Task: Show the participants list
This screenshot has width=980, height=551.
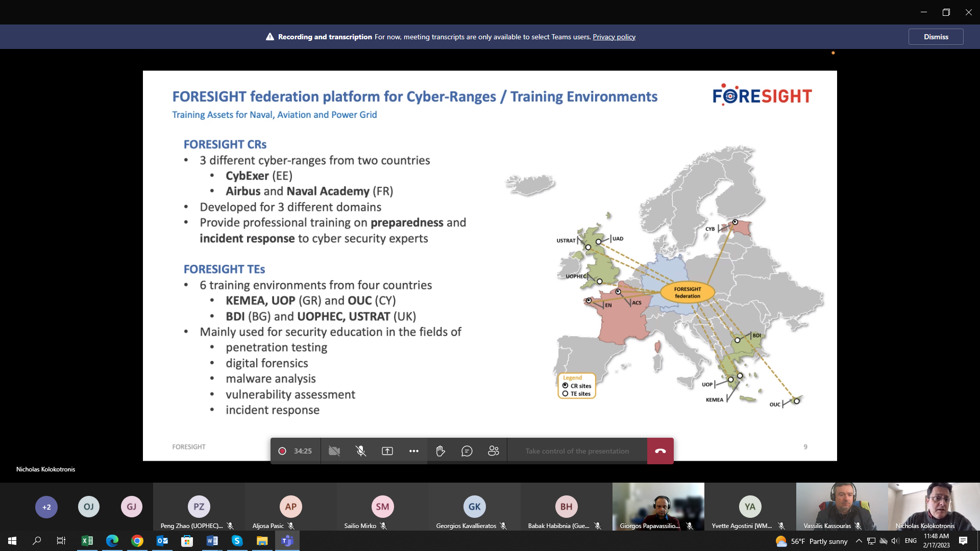Action: (494, 451)
